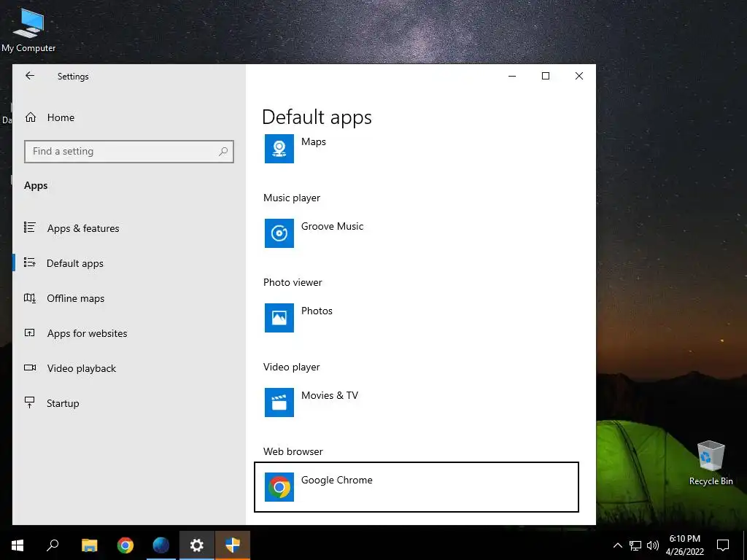Click the Offline maps icon
747x560 pixels.
coord(29,298)
